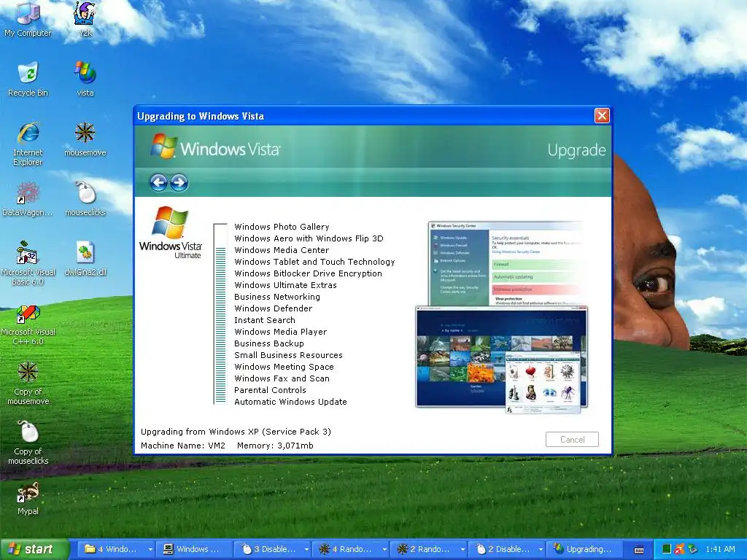Open the DataWagon shortcut icon
This screenshot has height=560, width=747.
point(28,198)
